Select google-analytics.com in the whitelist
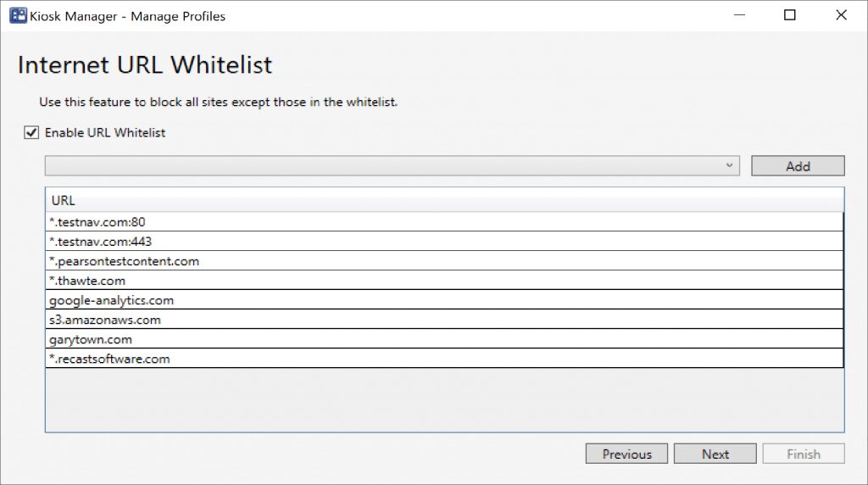Screen dimensions: 868x485 point(112,300)
